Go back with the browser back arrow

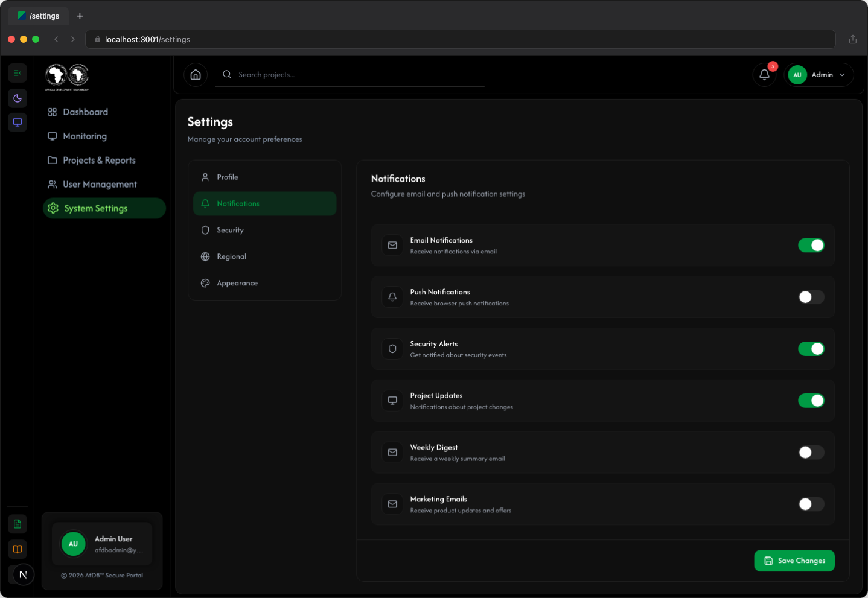pyautogui.click(x=56, y=39)
